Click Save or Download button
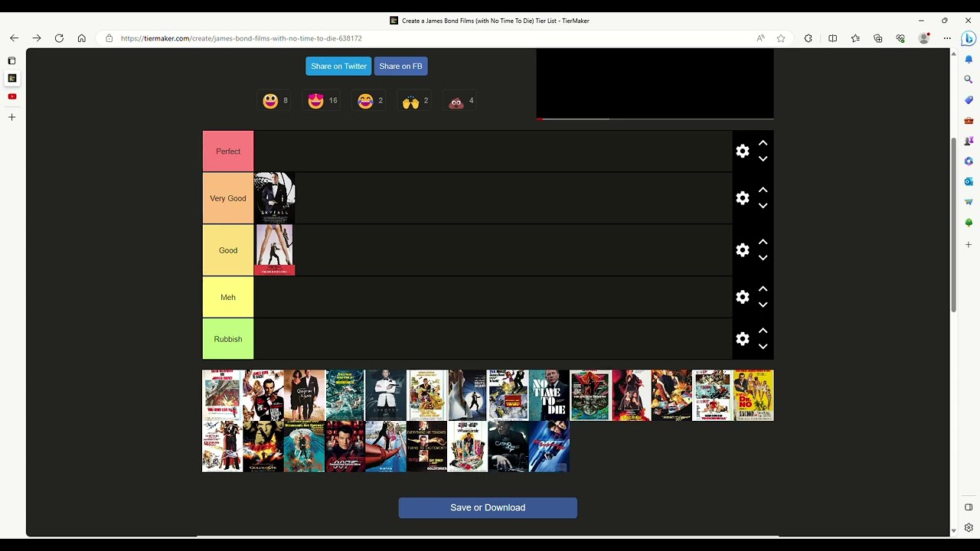Screen dimensions: 980x551 (x=488, y=507)
